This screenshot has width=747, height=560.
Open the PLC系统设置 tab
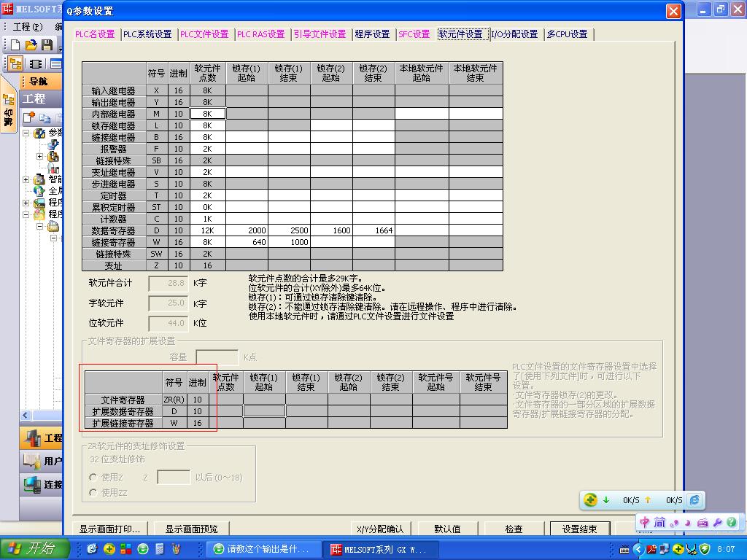[x=147, y=34]
